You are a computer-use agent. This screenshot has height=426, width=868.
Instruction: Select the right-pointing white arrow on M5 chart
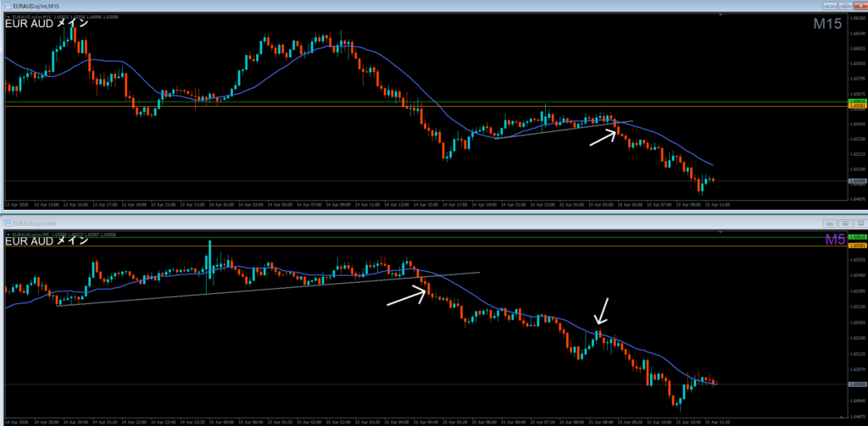405,295
